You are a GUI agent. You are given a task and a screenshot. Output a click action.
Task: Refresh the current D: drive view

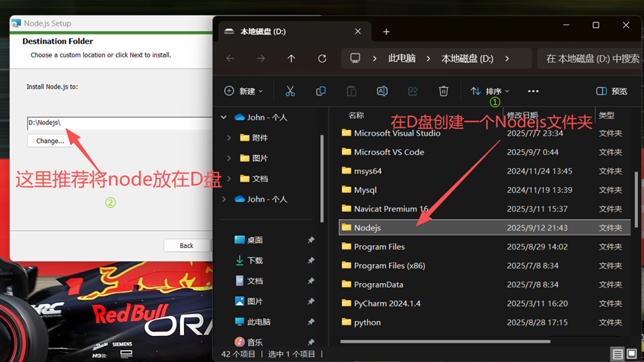pos(322,58)
